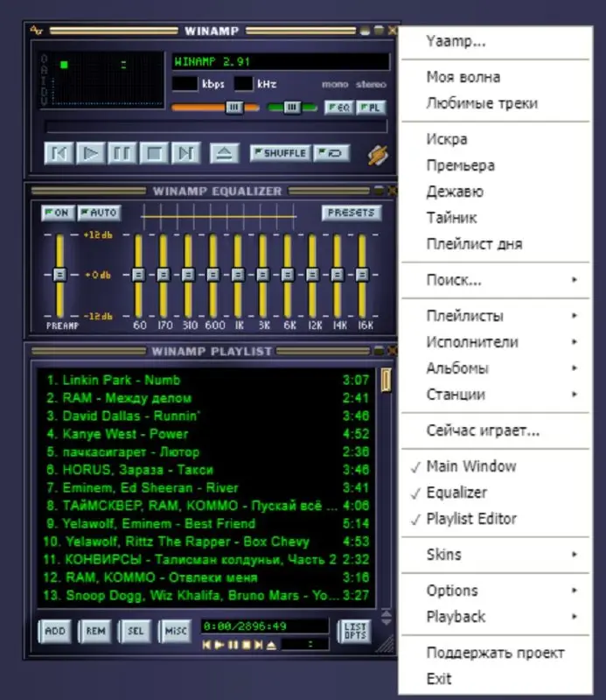The height and width of the screenshot is (700, 606).
Task: Click the 16K equalizer band slider
Action: [362, 276]
